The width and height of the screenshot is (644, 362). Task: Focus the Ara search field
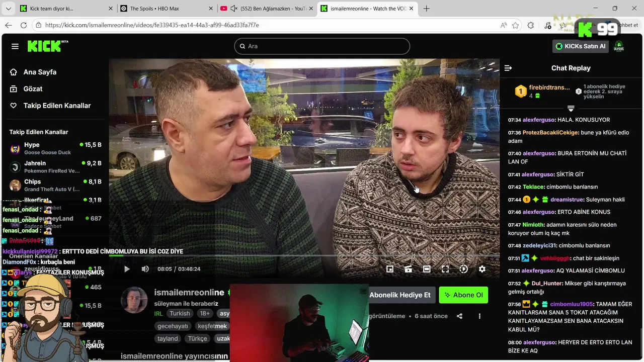click(322, 46)
